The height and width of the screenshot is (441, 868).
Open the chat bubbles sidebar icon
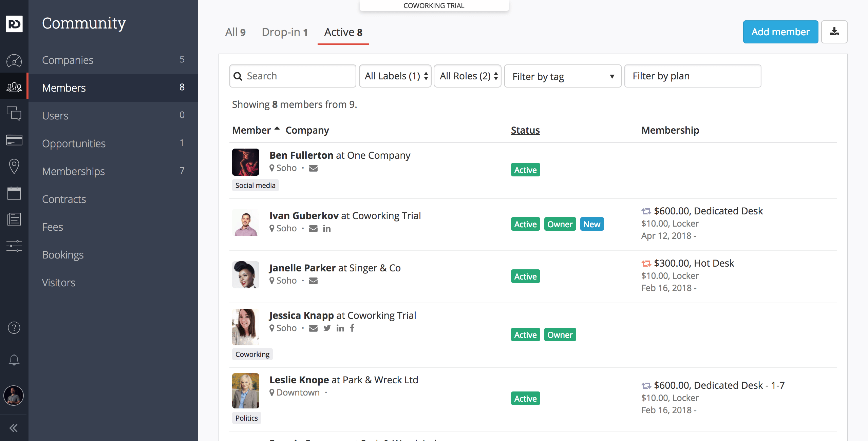pos(14,114)
